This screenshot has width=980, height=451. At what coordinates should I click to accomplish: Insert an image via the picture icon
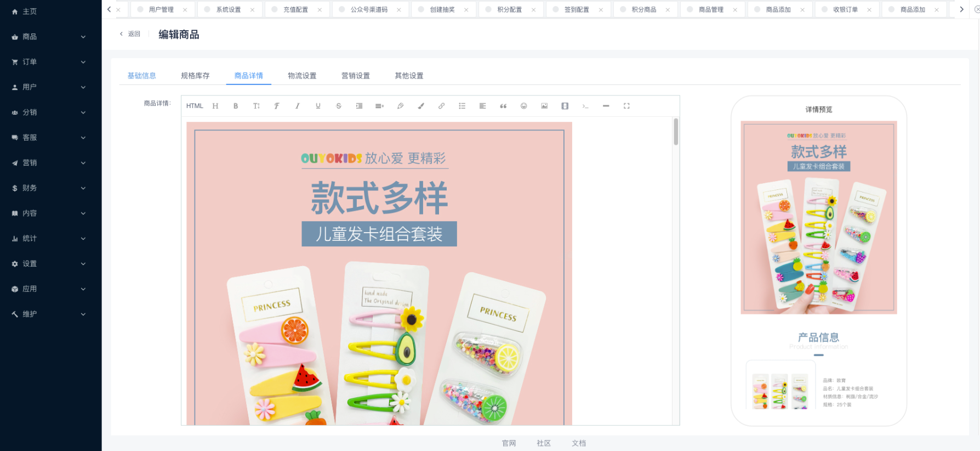pyautogui.click(x=544, y=106)
